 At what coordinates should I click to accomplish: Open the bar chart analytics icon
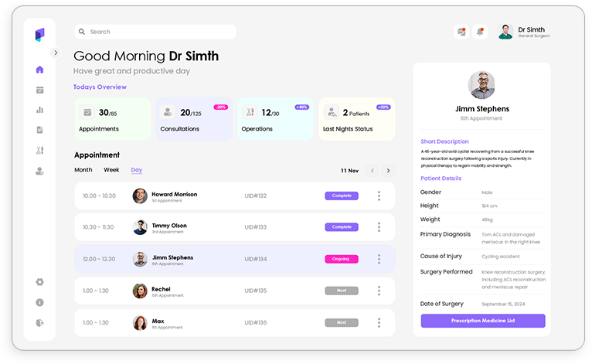point(39,110)
